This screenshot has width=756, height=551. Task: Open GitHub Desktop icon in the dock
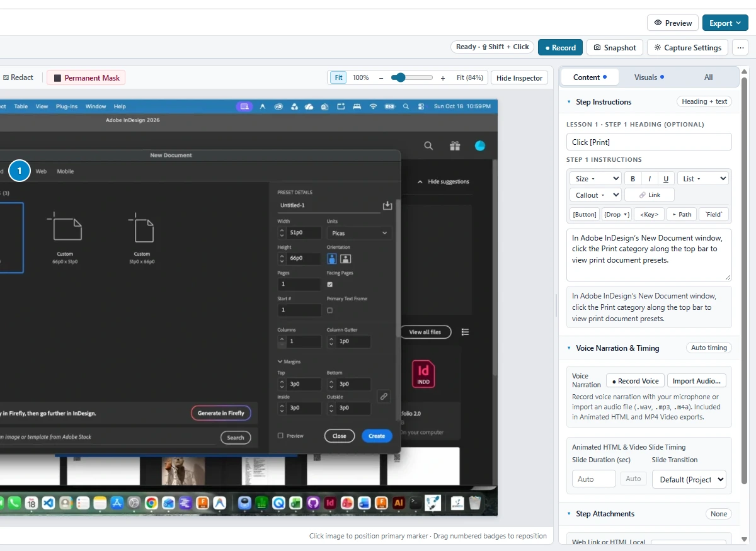(x=313, y=503)
